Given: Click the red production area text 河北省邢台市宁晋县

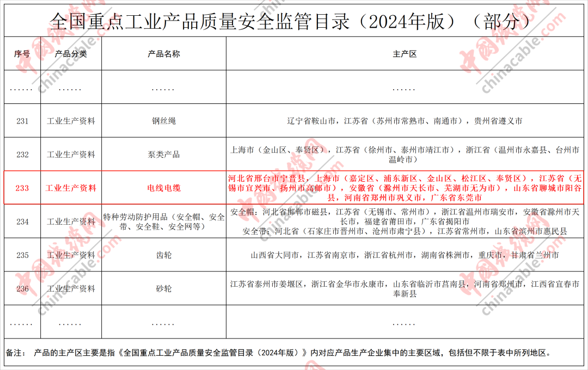Looking at the screenshot, I should (x=266, y=178).
